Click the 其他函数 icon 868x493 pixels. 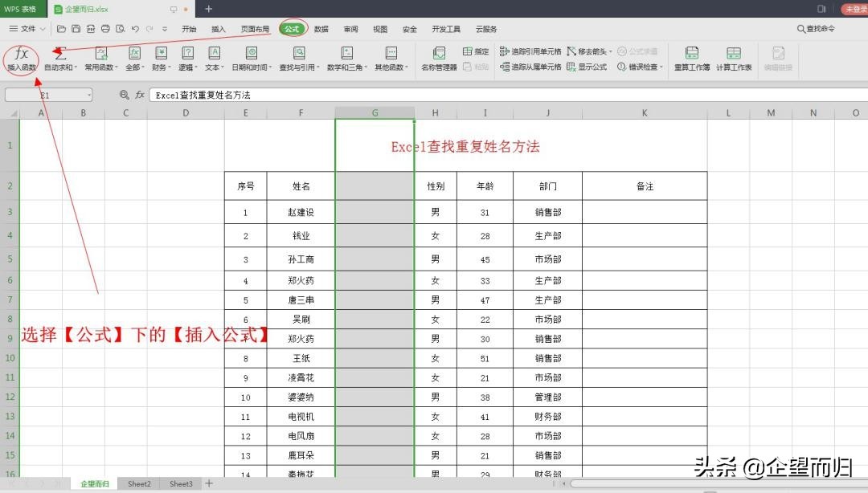tap(391, 54)
